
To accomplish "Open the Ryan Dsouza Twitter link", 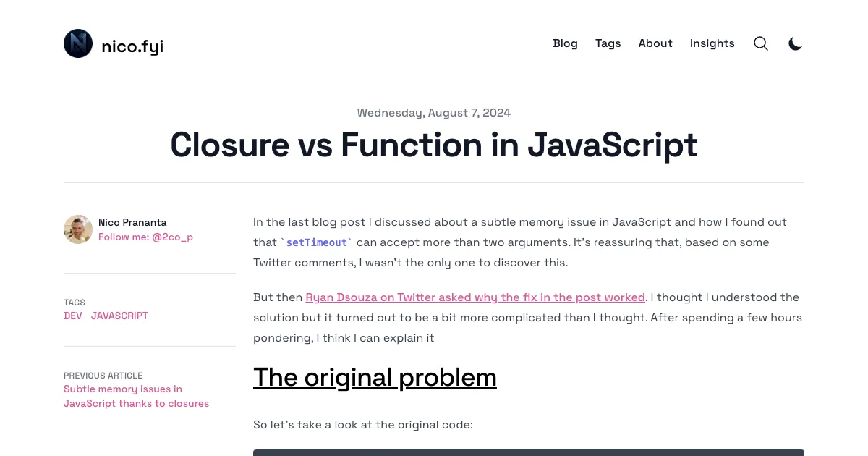I will coord(475,297).
